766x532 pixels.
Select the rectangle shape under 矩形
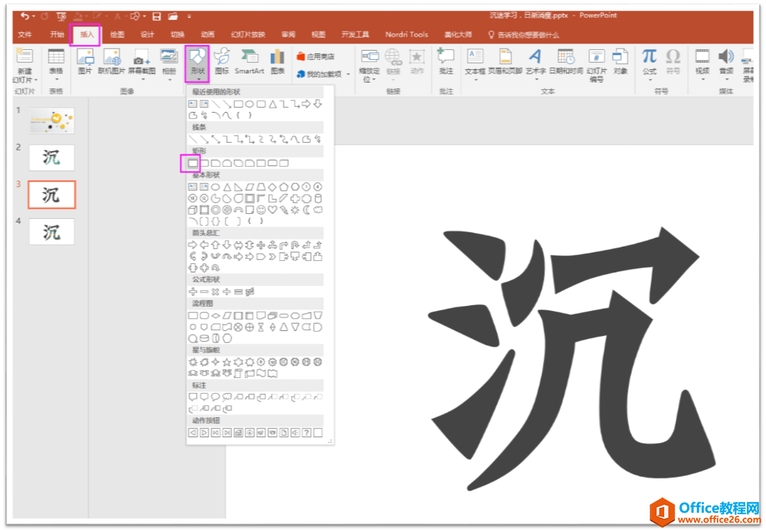pos(193,164)
